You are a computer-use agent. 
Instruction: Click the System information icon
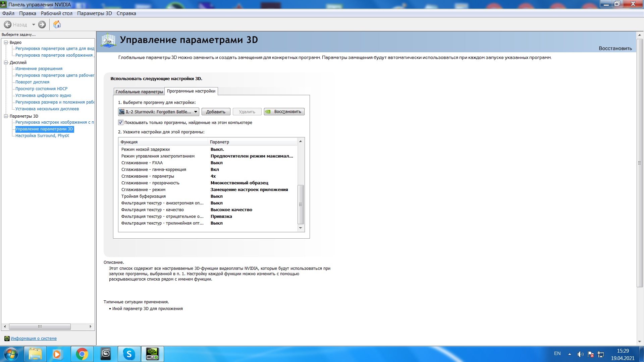(7, 339)
